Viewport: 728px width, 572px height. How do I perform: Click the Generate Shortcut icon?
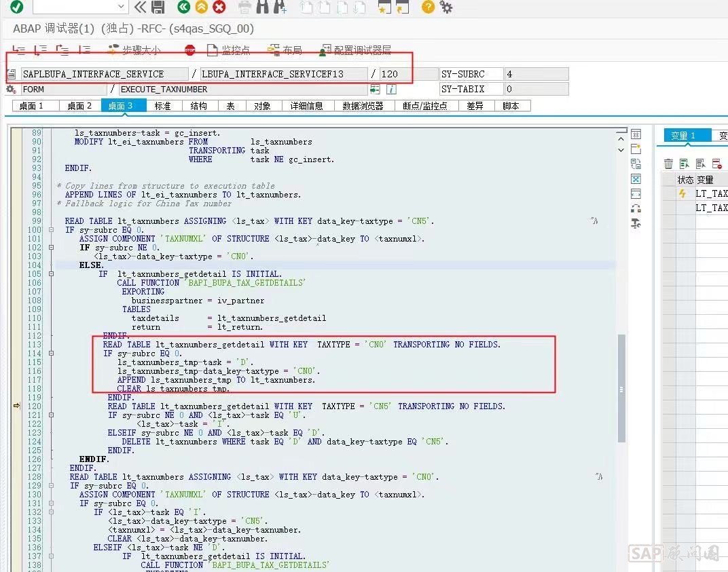click(x=402, y=7)
